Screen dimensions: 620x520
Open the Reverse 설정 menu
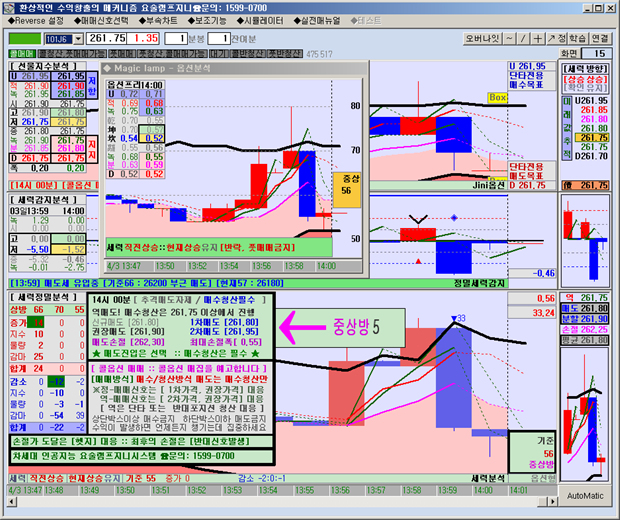[35, 21]
